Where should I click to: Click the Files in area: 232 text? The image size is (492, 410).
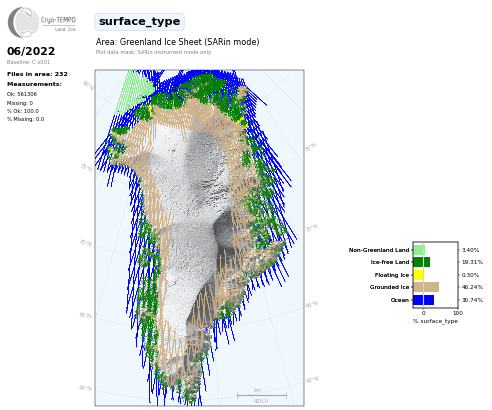[37, 74]
